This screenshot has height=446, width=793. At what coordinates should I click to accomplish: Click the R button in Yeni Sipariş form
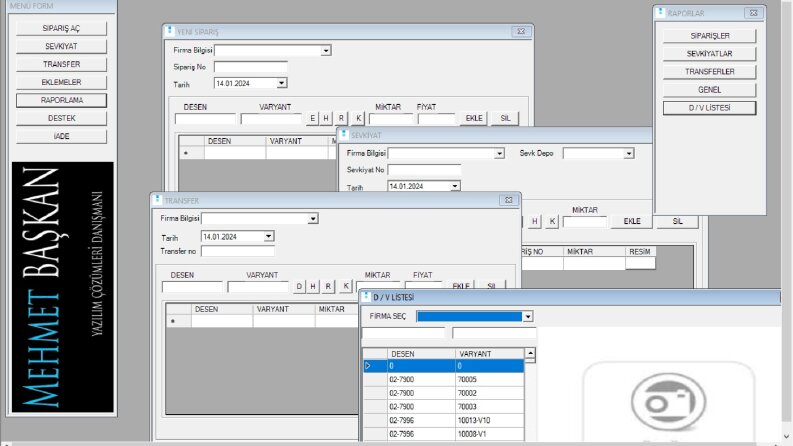pos(341,118)
